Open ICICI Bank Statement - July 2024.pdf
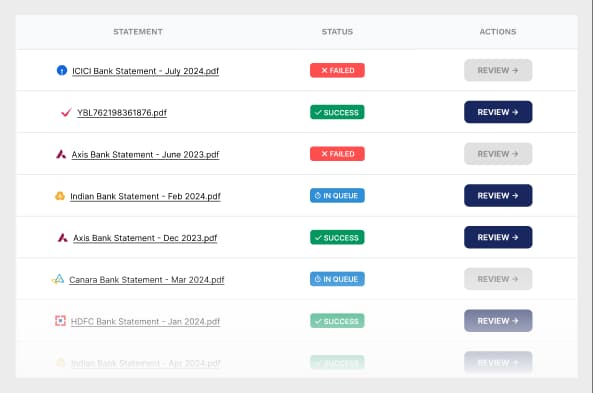Viewport: 593px width, 393px height. coord(146,71)
